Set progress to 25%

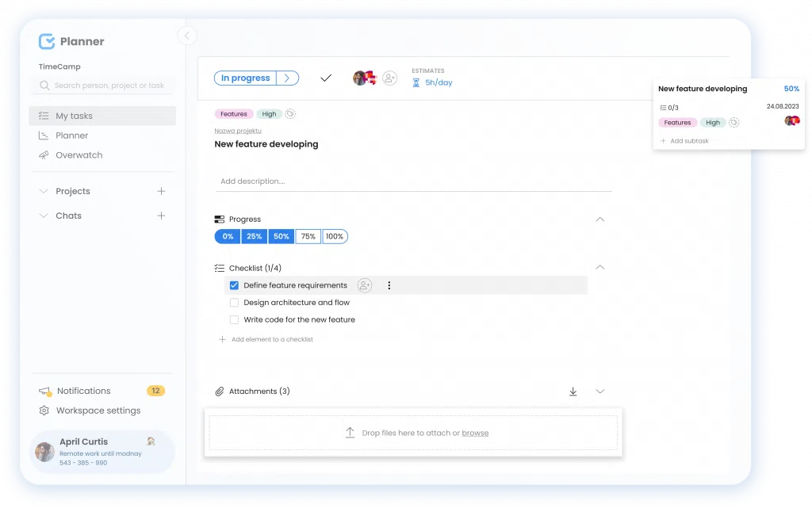pos(255,236)
